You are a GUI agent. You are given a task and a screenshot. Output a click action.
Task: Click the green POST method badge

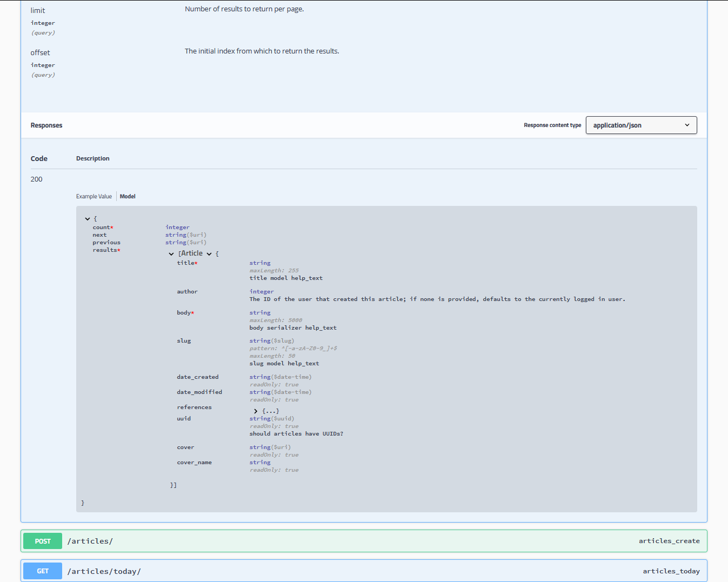point(42,540)
